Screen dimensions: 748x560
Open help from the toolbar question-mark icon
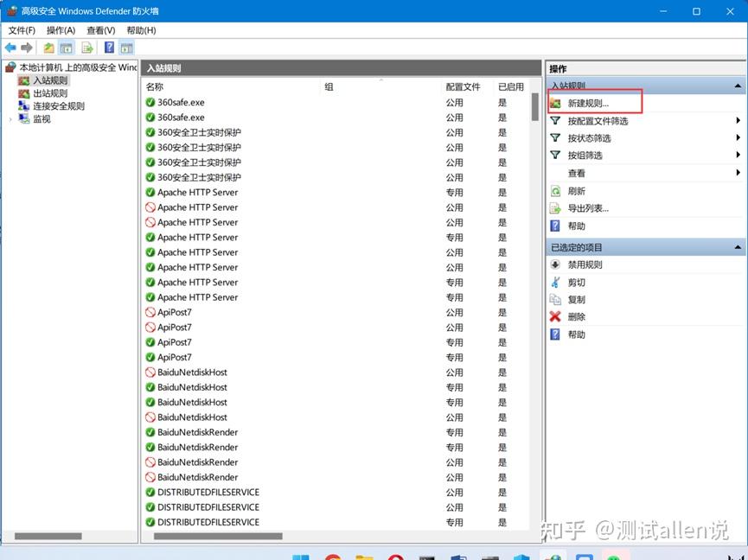tap(109, 48)
